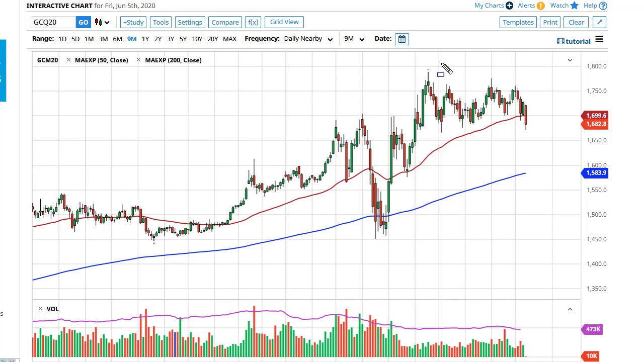This screenshot has height=362, width=644.
Task: Click the VOL label in volume pane
Action: click(x=52, y=309)
